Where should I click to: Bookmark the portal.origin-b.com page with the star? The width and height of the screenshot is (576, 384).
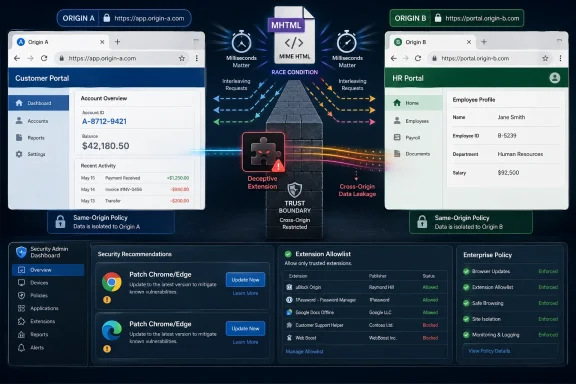[545, 58]
